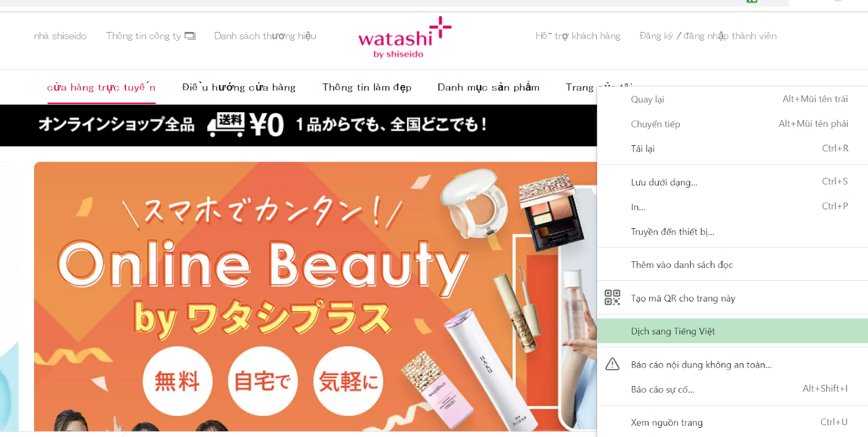The image size is (868, 437).
Task: Choose Truyền đến thiết bị... menu entry
Action: point(732,232)
